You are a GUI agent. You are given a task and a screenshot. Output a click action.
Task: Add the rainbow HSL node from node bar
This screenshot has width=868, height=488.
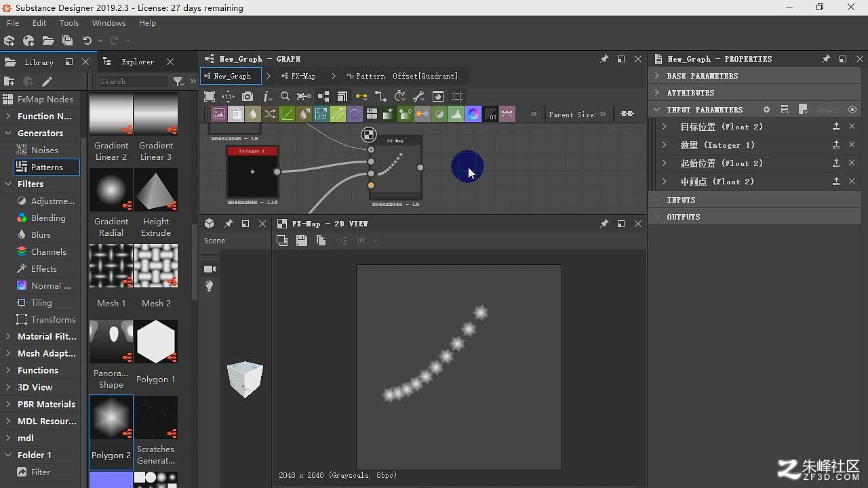473,114
